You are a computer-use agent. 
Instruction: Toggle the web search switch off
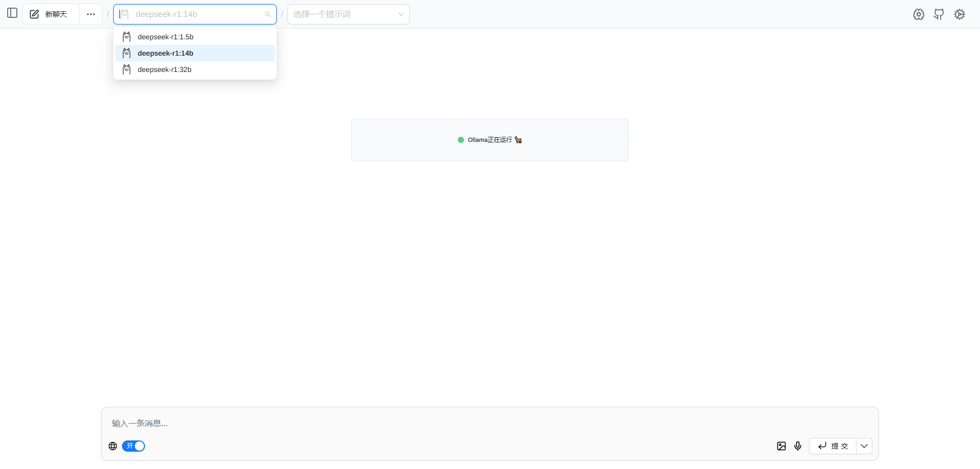coord(133,446)
